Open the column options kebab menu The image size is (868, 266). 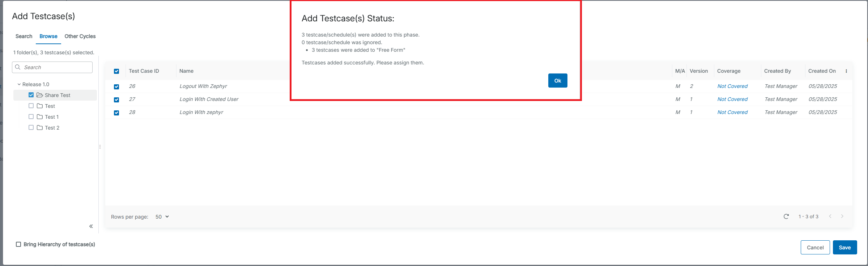(846, 71)
